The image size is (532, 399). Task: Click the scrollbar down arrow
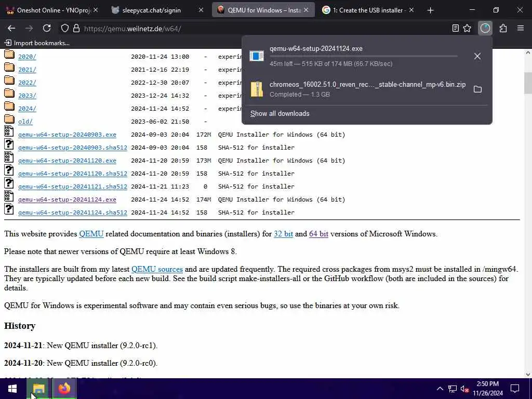point(528,375)
